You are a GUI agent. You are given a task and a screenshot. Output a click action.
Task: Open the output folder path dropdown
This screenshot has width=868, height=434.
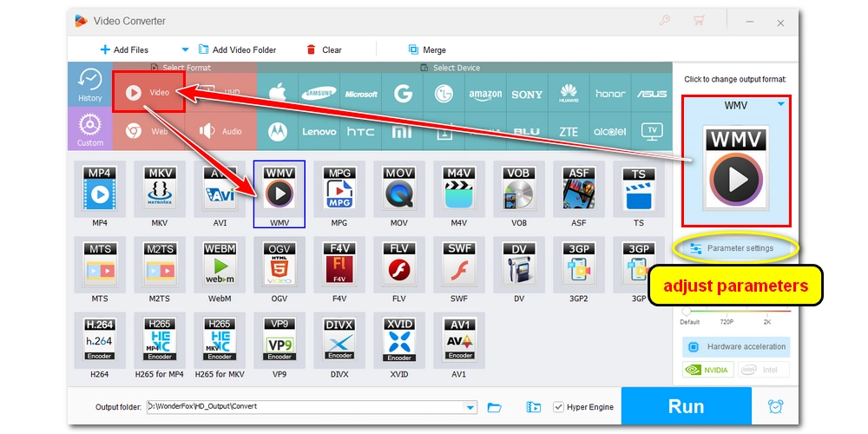(470, 407)
